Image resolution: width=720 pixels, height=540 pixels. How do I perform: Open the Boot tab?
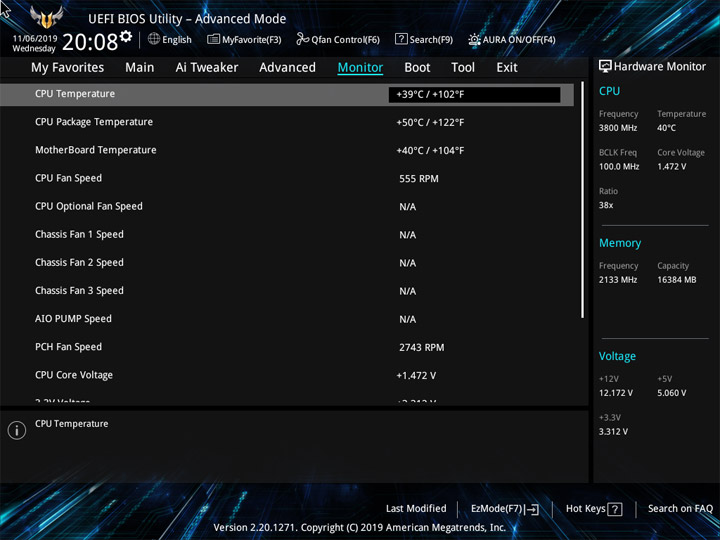pyautogui.click(x=417, y=68)
